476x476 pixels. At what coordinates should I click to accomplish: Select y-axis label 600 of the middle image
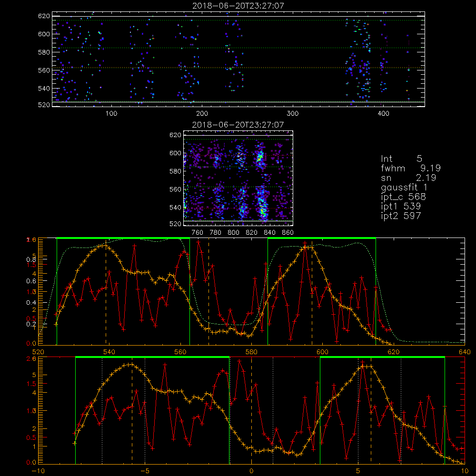click(176, 153)
